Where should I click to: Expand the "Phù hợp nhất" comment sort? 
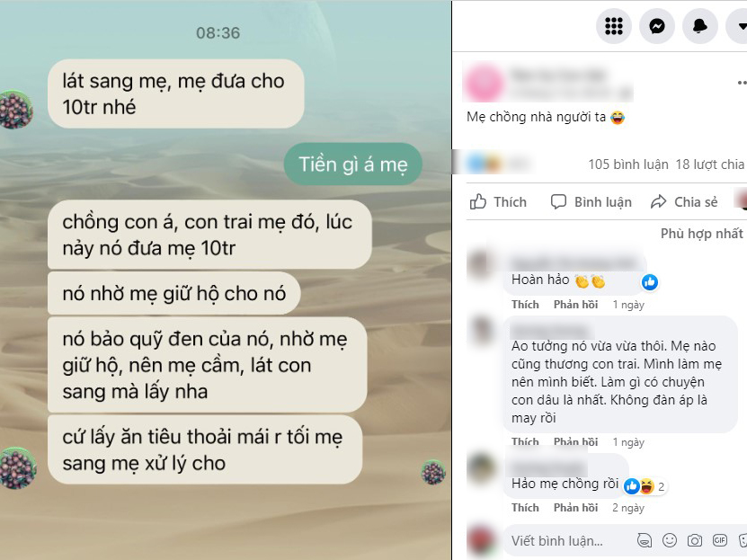point(703,234)
